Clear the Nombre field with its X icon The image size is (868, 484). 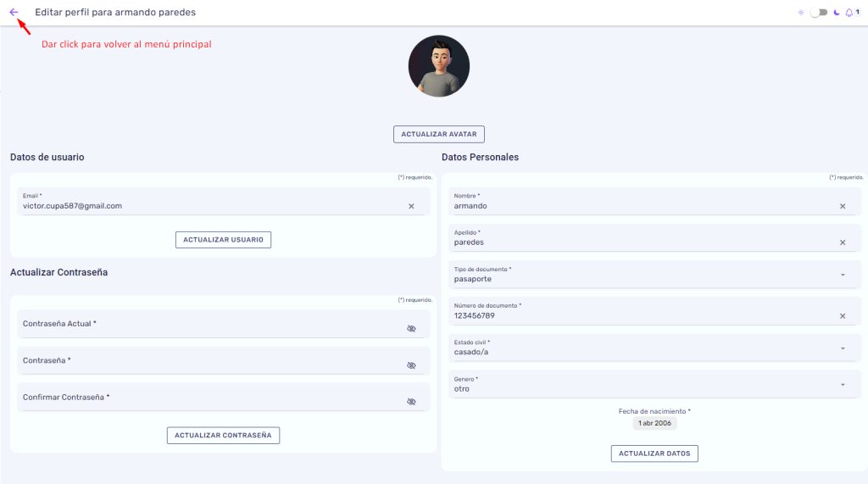843,206
